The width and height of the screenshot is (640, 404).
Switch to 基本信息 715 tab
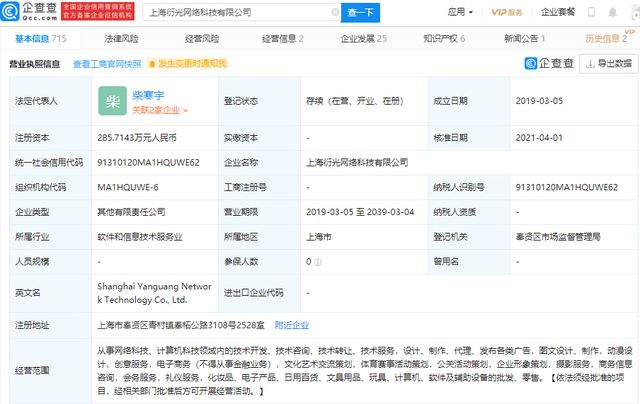(41, 39)
